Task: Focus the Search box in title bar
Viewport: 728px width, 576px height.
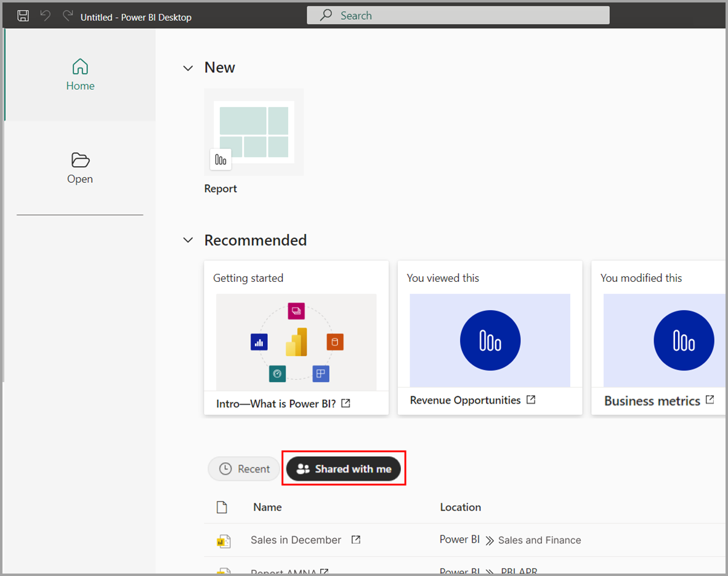Action: [458, 15]
